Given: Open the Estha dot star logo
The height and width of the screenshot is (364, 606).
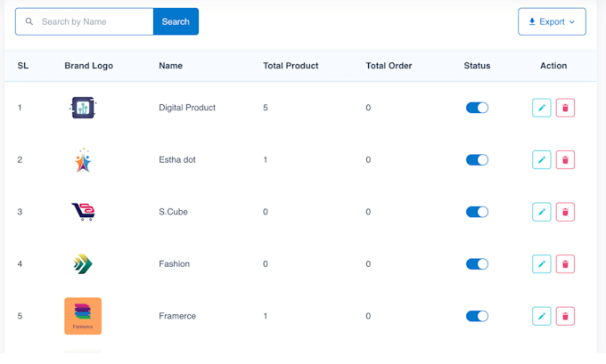Looking at the screenshot, I should (x=83, y=160).
